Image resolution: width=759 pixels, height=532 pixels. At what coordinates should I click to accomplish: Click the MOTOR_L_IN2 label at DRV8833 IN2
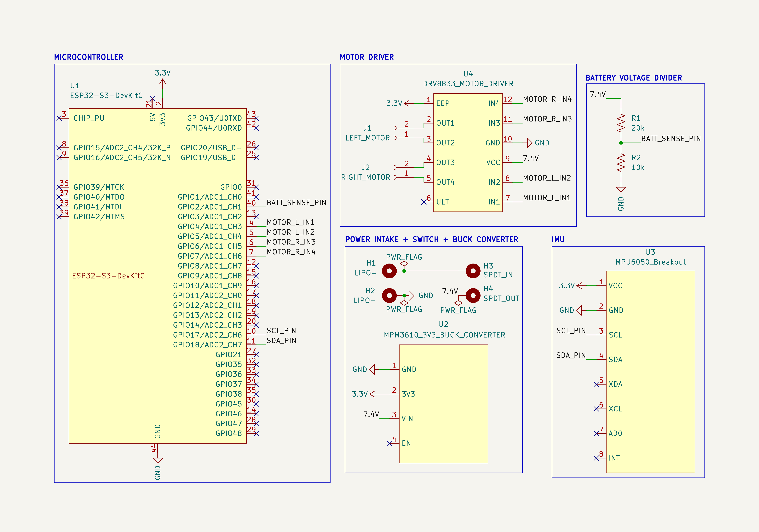point(547,178)
